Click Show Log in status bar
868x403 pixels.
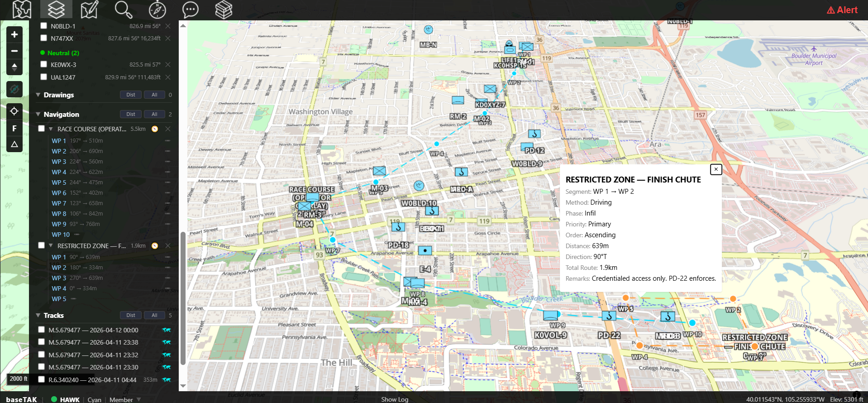395,399
